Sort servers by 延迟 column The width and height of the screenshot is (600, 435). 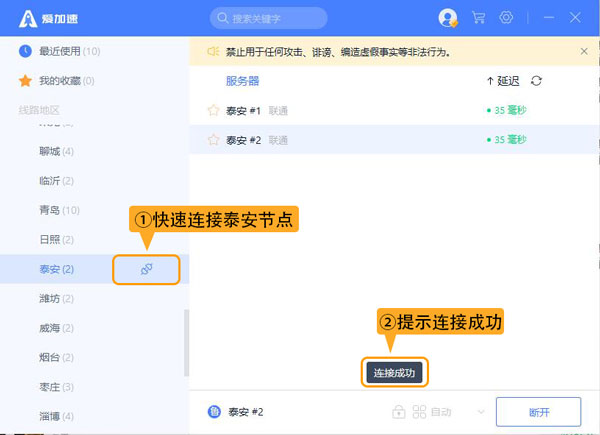pyautogui.click(x=503, y=81)
